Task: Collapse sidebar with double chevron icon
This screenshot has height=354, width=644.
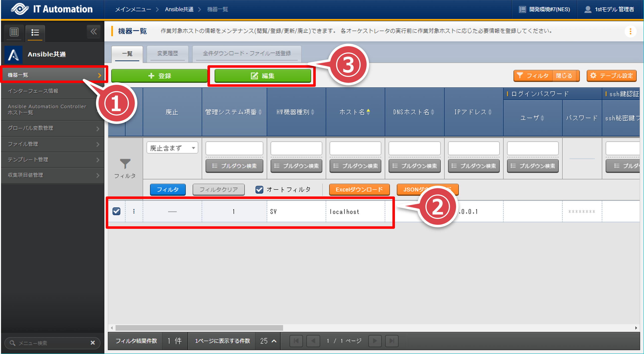Action: 94,32
